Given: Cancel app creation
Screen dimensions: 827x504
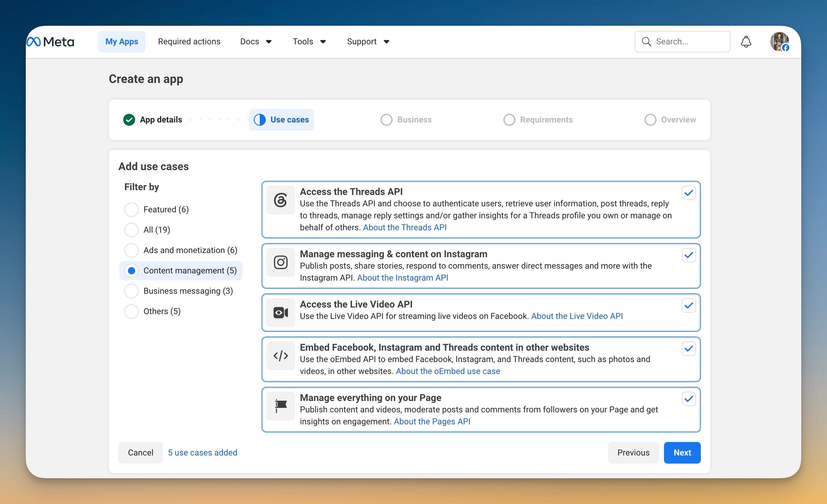Looking at the screenshot, I should pyautogui.click(x=140, y=453).
